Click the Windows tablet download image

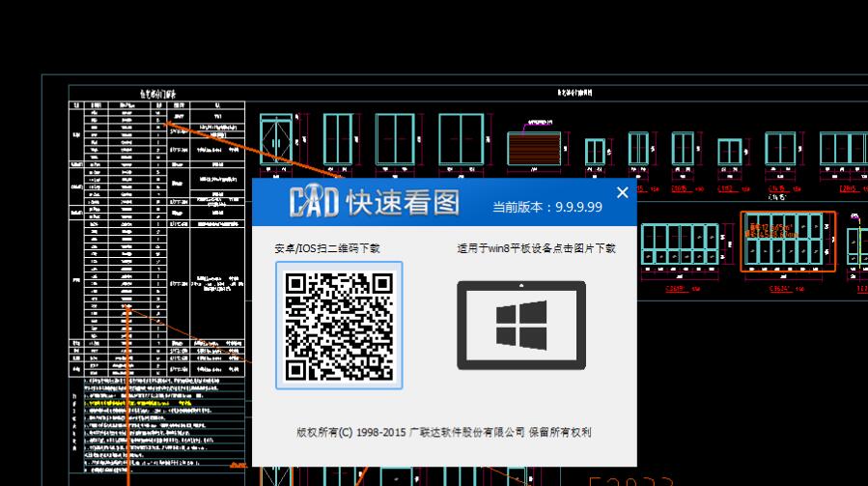pyautogui.click(x=521, y=326)
